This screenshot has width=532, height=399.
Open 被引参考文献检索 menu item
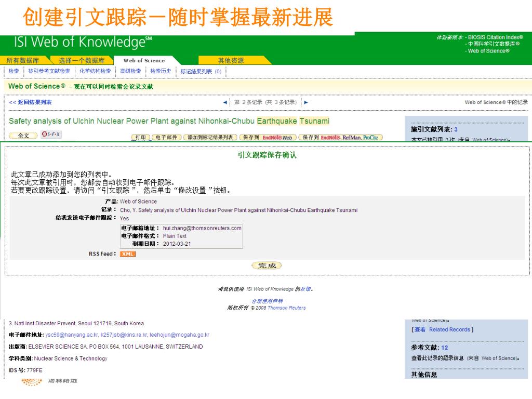point(49,71)
